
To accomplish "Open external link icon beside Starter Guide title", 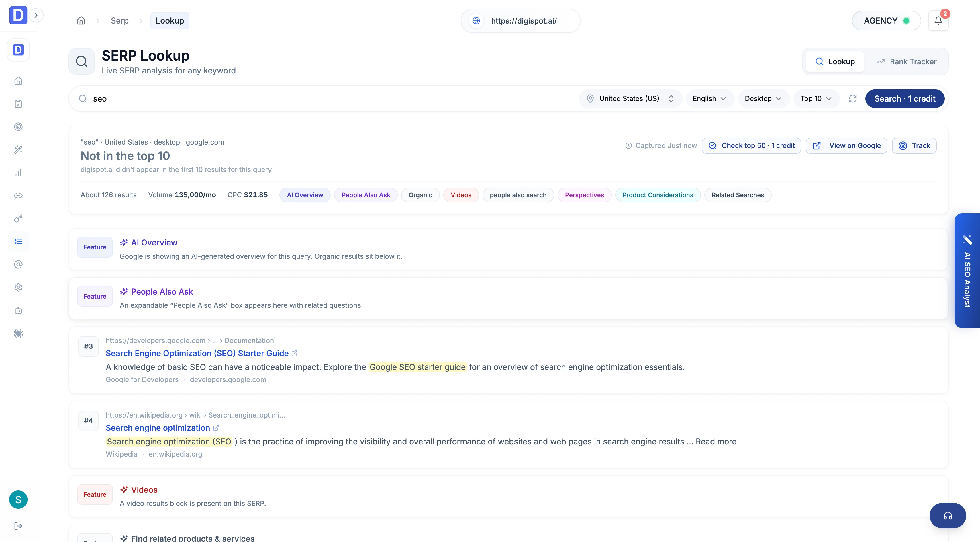I will [x=295, y=353].
